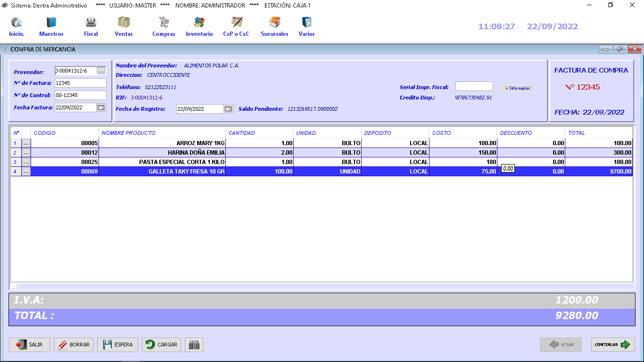Minimize the COMPRA DE MERCANCIA inner window
This screenshot has width=644, height=362.
tap(606, 49)
